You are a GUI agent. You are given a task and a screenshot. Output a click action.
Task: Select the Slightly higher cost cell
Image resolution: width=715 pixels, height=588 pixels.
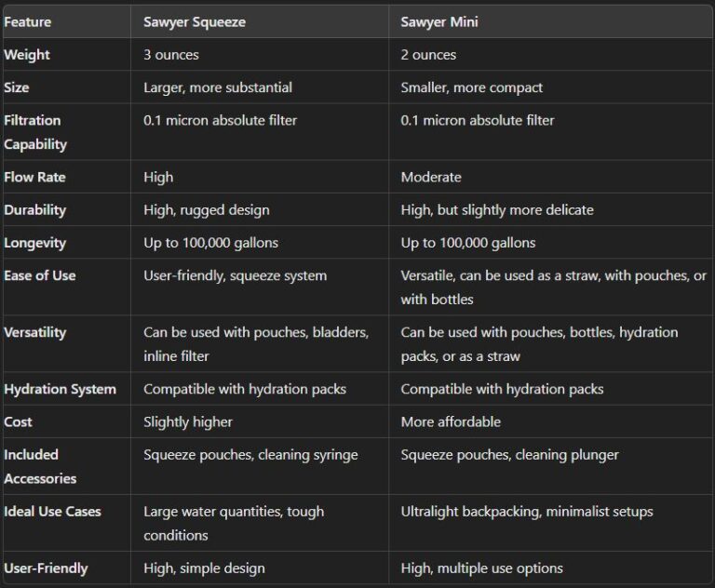point(188,421)
